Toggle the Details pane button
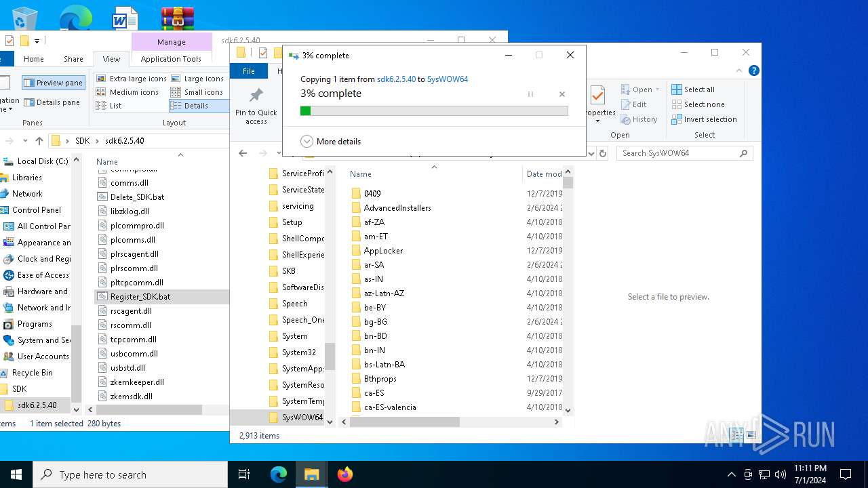The height and width of the screenshot is (488, 868). tap(52, 102)
